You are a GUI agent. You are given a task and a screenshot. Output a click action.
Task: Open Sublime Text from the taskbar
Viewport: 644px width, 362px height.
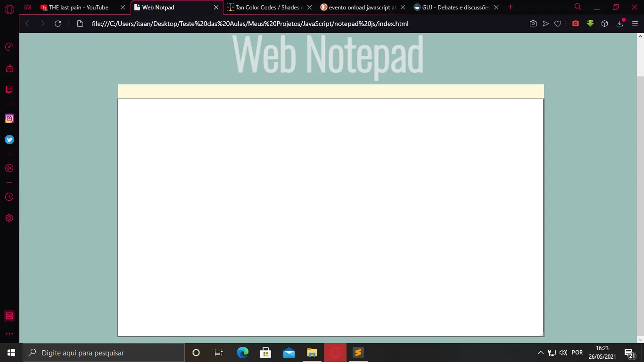(x=358, y=353)
